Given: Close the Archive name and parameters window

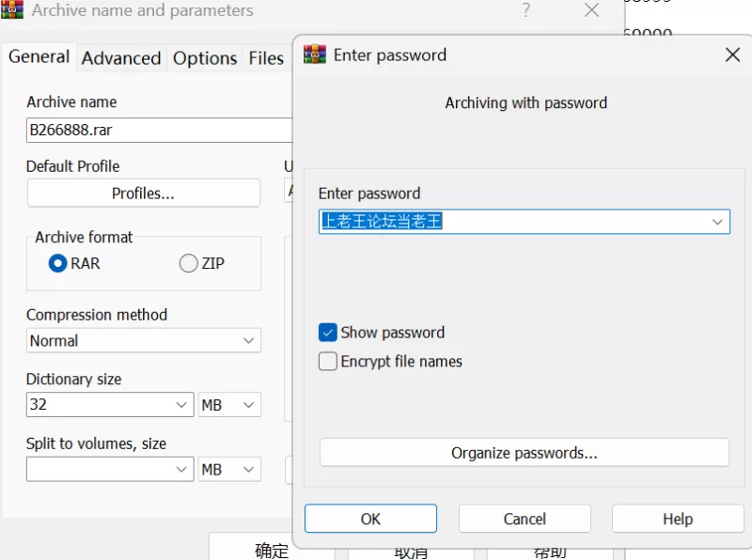Looking at the screenshot, I should 592,9.
